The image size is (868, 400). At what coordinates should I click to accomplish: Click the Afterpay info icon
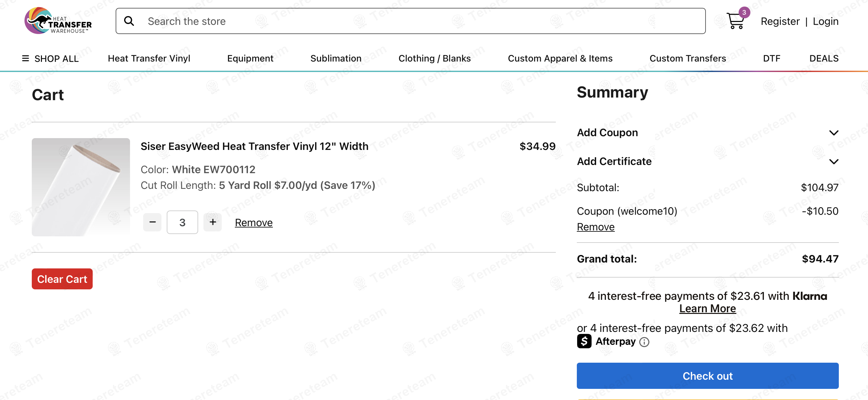point(644,342)
